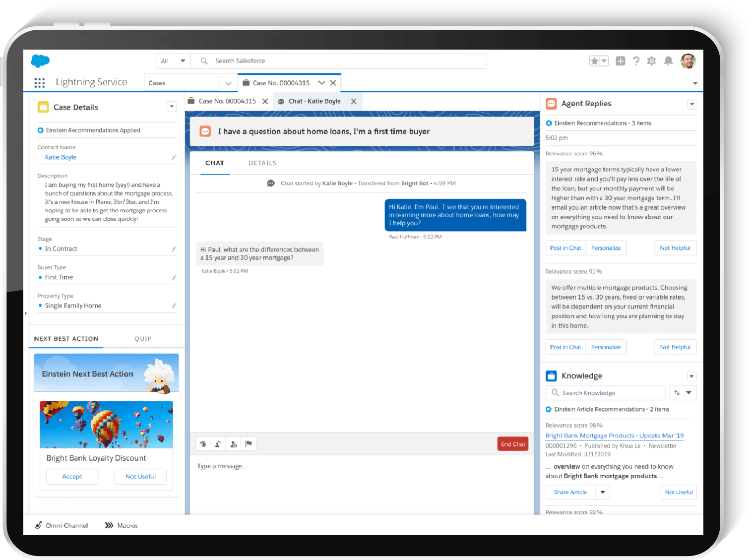
Task: Click the Case Details panel icon
Action: pos(43,107)
